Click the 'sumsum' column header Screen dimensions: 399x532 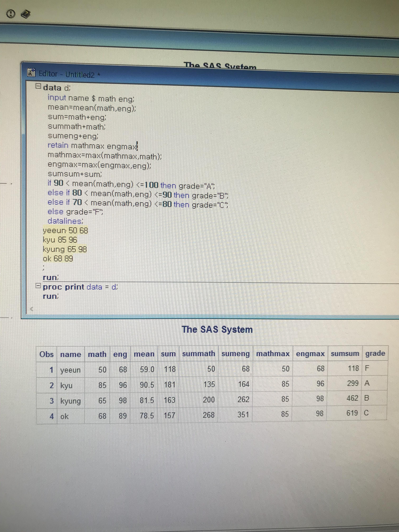(x=345, y=353)
